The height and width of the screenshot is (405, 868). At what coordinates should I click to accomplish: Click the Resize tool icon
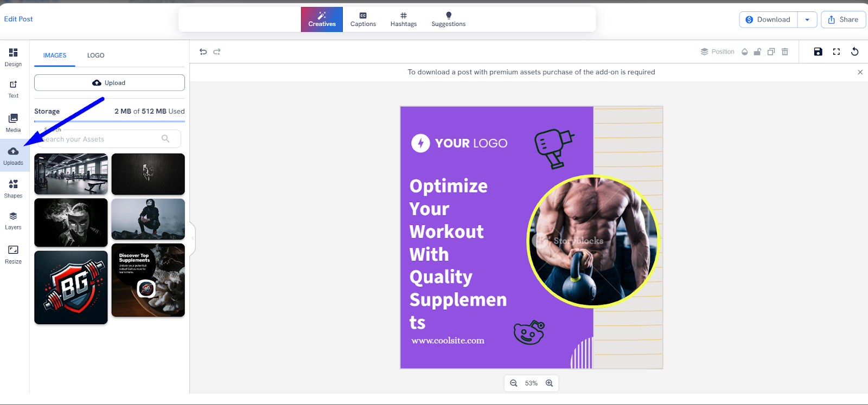point(13,250)
